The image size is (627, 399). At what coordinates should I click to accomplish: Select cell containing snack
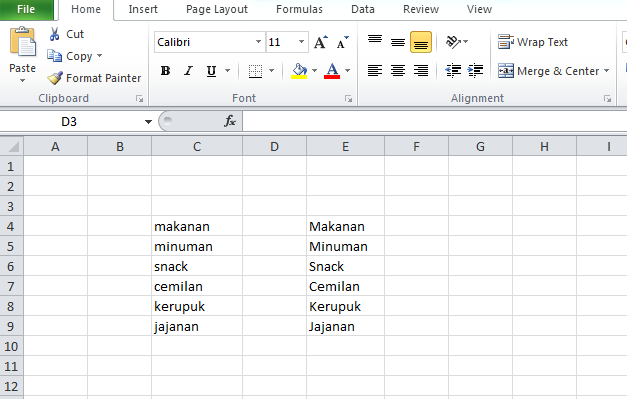(x=197, y=266)
